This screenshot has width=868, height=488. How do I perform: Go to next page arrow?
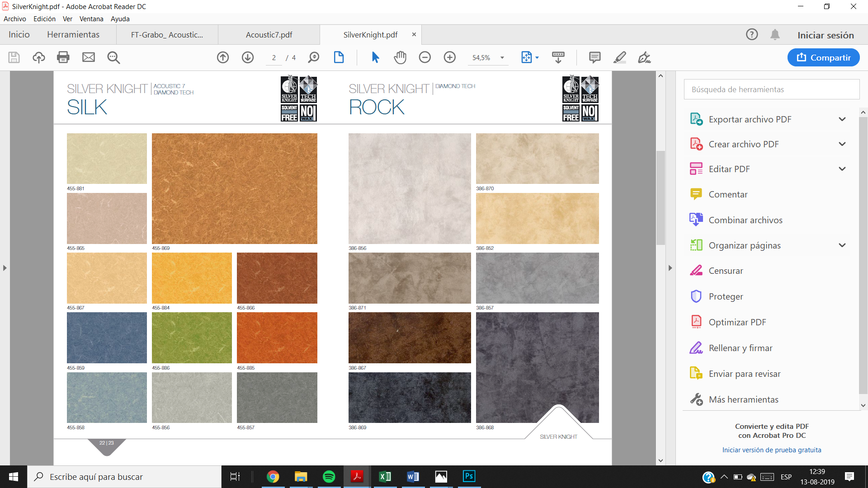point(248,57)
